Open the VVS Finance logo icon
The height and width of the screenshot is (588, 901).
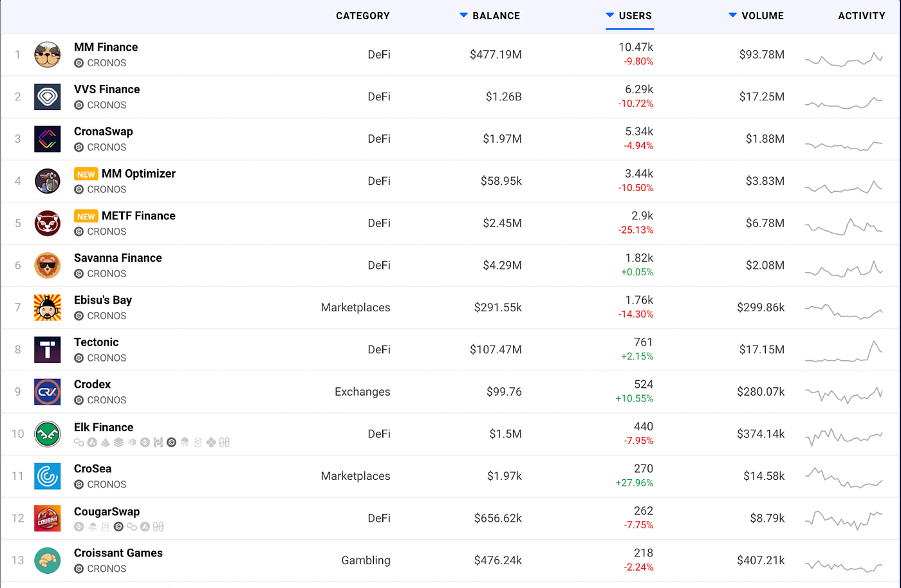coord(48,96)
